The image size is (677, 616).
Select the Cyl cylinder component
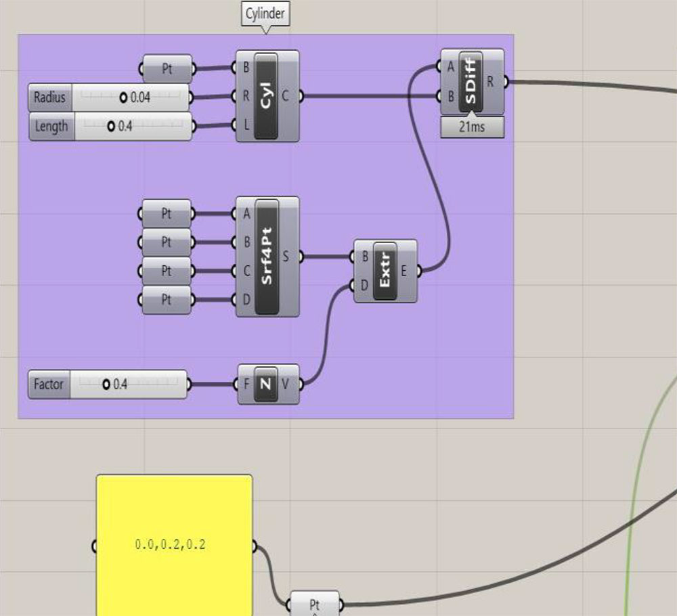tap(267, 96)
